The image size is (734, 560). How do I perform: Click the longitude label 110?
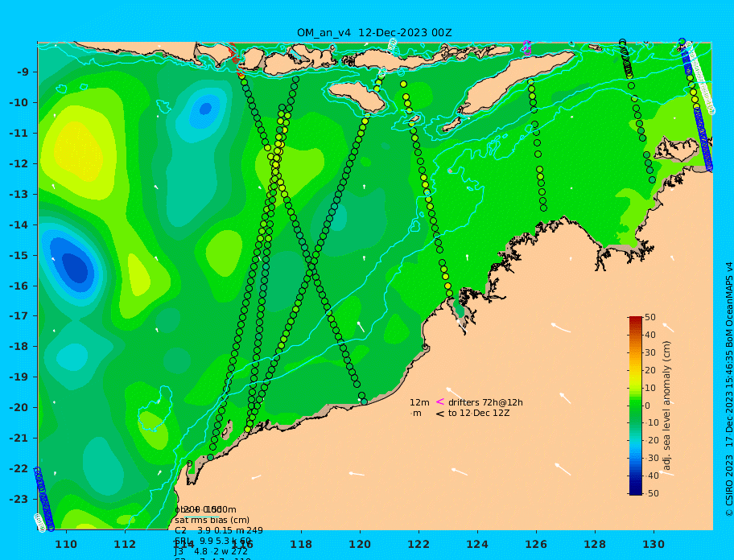pyautogui.click(x=66, y=544)
